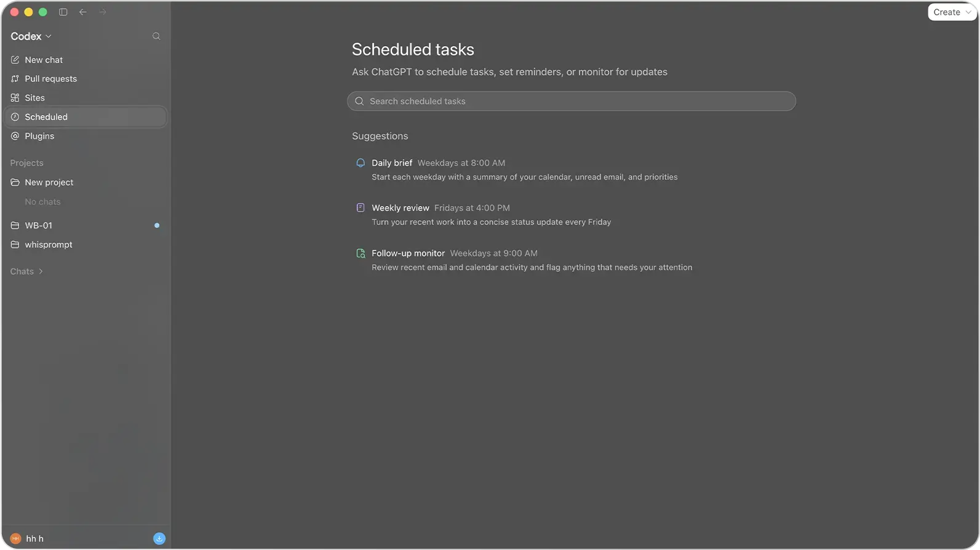Focus the Search scheduled tasks field
This screenshot has width=980, height=550.
coord(572,102)
